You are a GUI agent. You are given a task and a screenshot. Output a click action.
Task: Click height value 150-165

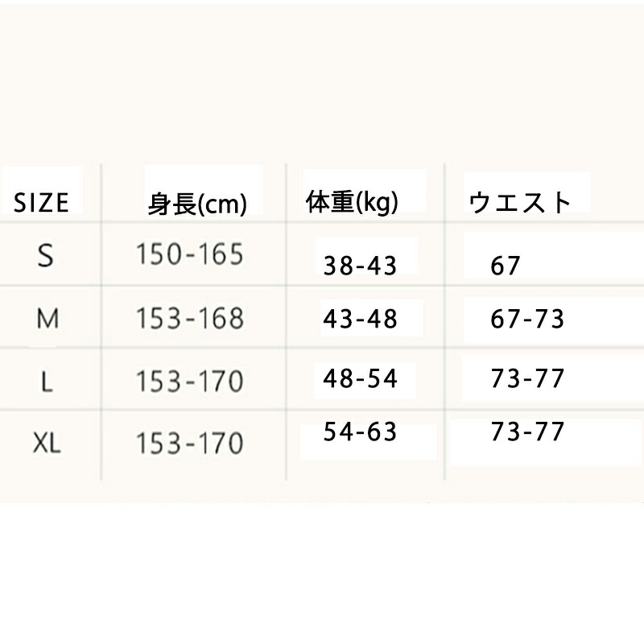189,255
